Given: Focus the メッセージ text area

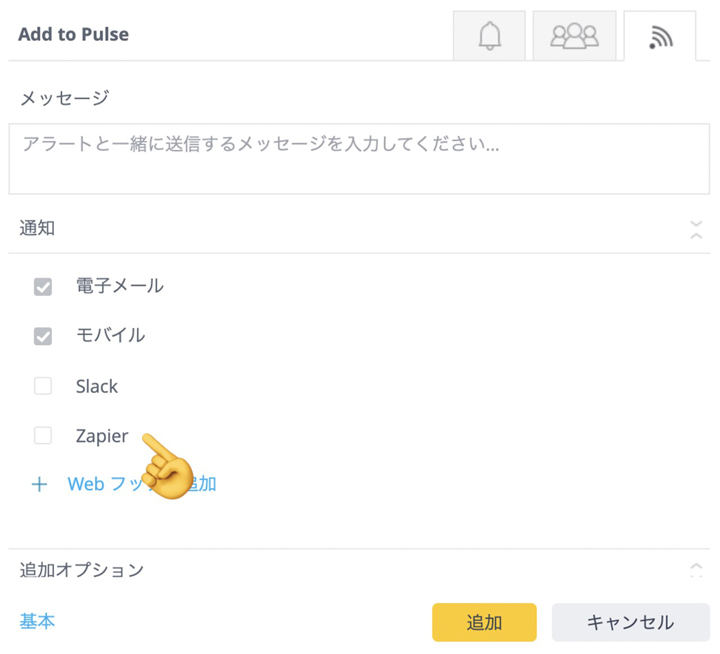Looking at the screenshot, I should (x=359, y=158).
